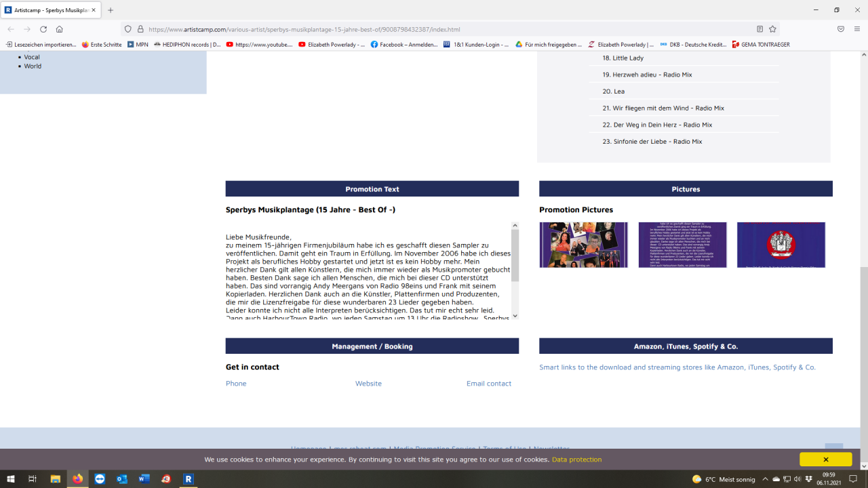Open the third promotion picture with red emblem
Image resolution: width=868 pixels, height=488 pixels.
(x=781, y=245)
